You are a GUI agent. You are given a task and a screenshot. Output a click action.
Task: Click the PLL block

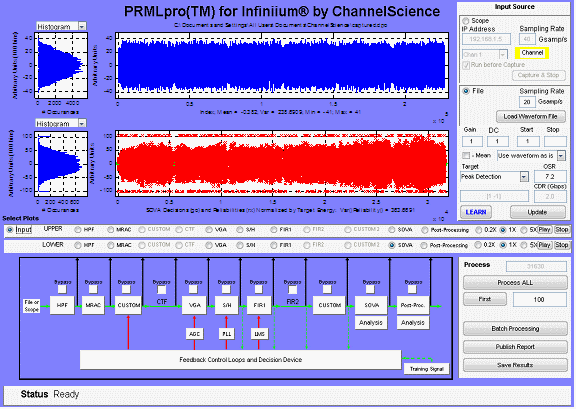click(x=227, y=334)
